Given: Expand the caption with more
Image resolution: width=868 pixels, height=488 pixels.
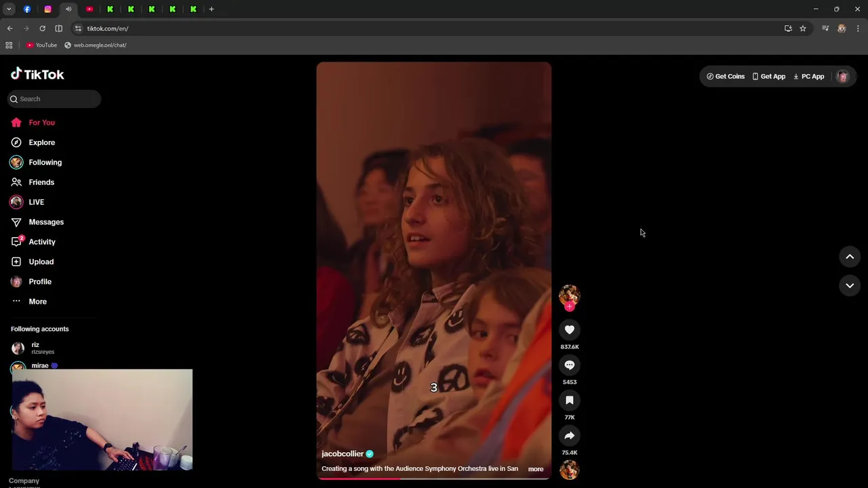Looking at the screenshot, I should click(536, 469).
